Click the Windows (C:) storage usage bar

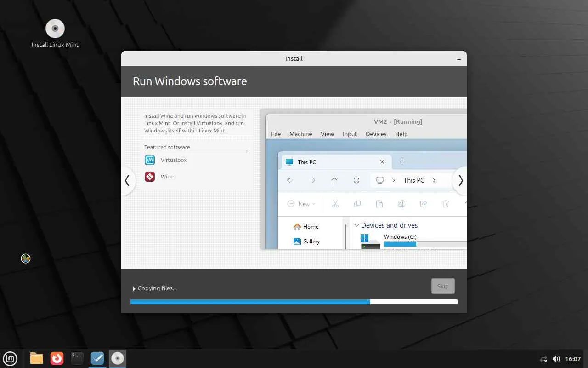coord(425,244)
